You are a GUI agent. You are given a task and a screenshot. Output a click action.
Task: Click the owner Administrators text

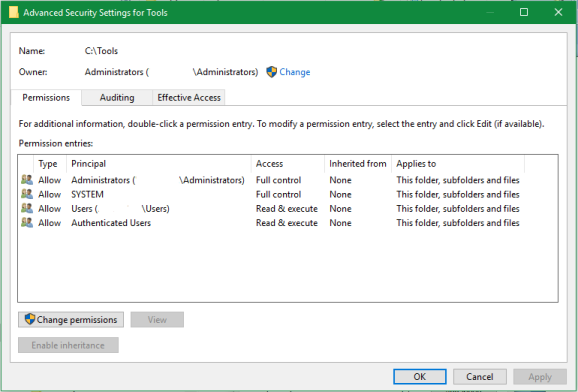[x=171, y=72]
